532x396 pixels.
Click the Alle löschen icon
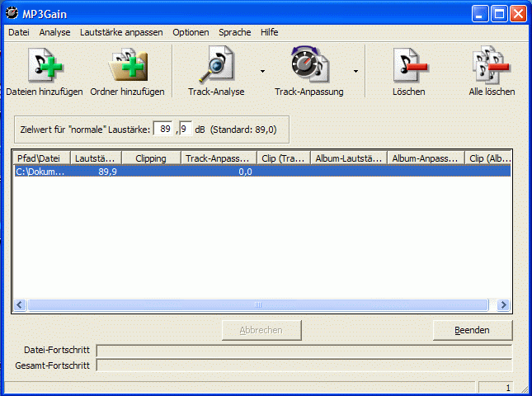pos(491,65)
